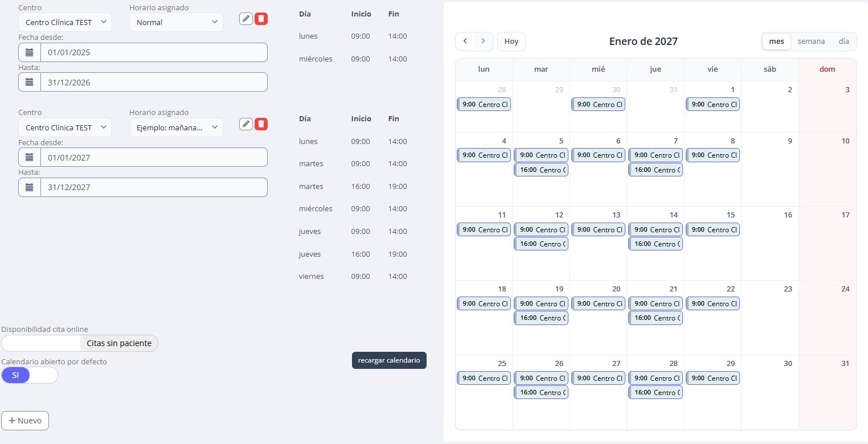Viewport: 868px width, 444px height.
Task: Click the 31/12/2026 Hasta field
Action: click(x=154, y=82)
